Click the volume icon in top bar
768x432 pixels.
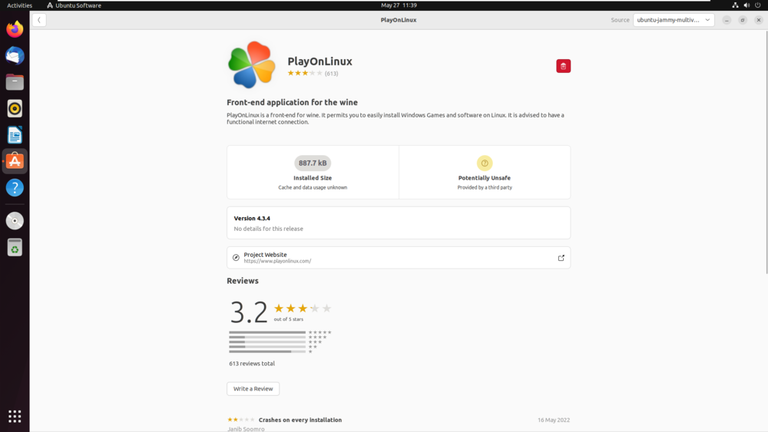746,5
